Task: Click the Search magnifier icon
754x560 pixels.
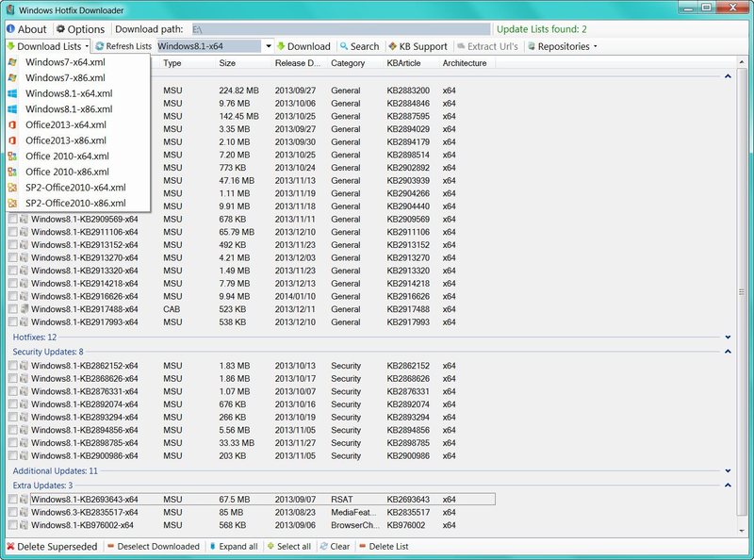Action: pyautogui.click(x=344, y=46)
